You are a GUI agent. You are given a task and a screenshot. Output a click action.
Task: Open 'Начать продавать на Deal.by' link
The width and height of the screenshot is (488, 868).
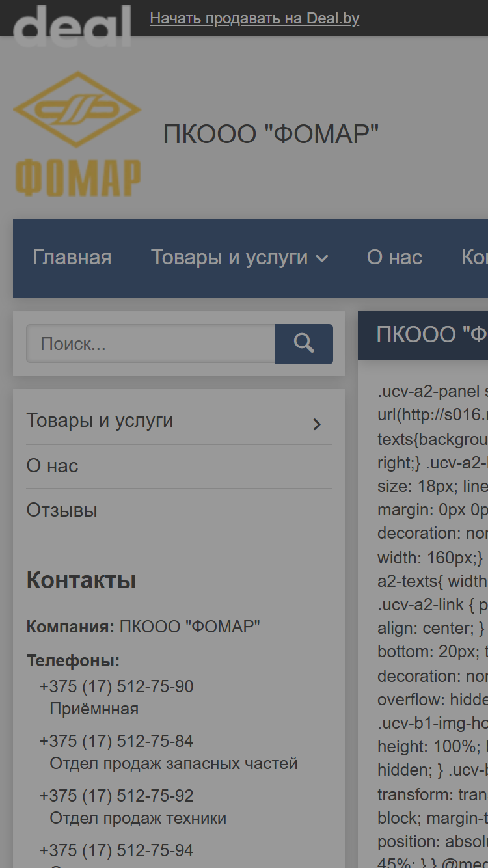(x=254, y=18)
